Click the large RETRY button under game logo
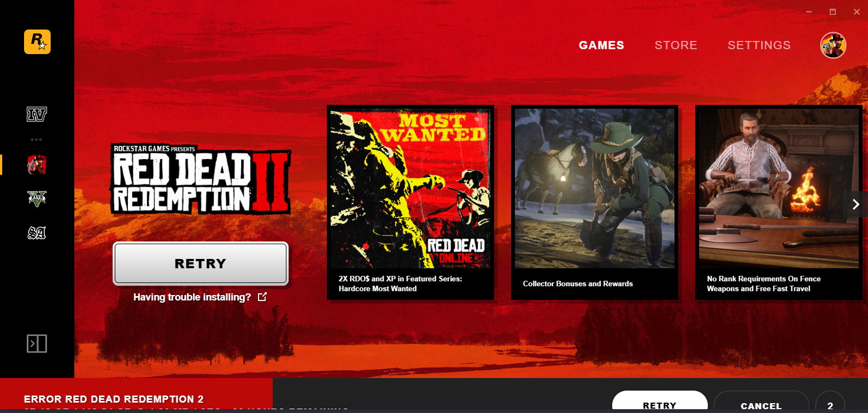The height and width of the screenshot is (413, 868). pyautogui.click(x=201, y=263)
